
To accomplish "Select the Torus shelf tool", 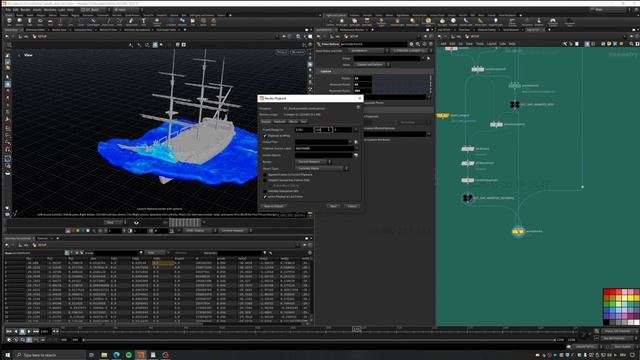I will [40, 22].
